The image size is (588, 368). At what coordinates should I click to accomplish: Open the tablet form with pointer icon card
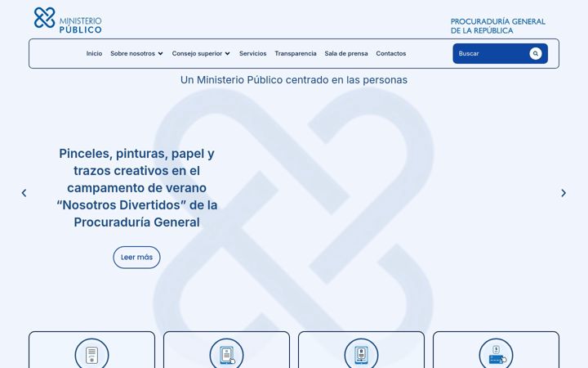[x=226, y=353]
